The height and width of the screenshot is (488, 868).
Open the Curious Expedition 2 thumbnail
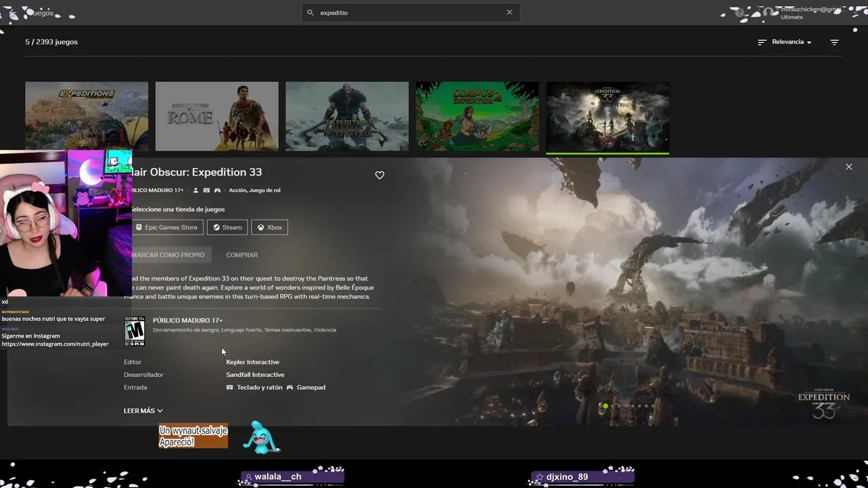click(x=477, y=117)
